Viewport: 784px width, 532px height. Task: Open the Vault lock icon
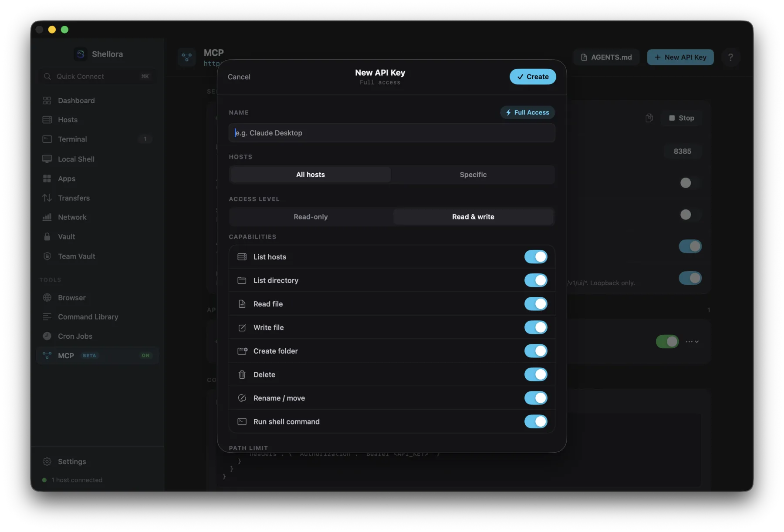click(47, 237)
